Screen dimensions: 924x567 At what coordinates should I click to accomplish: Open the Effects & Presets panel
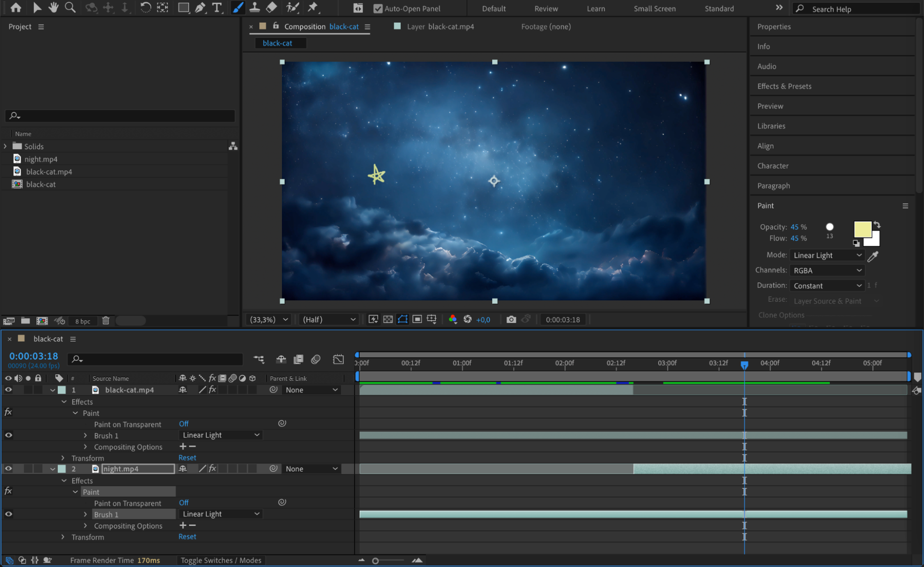point(784,86)
